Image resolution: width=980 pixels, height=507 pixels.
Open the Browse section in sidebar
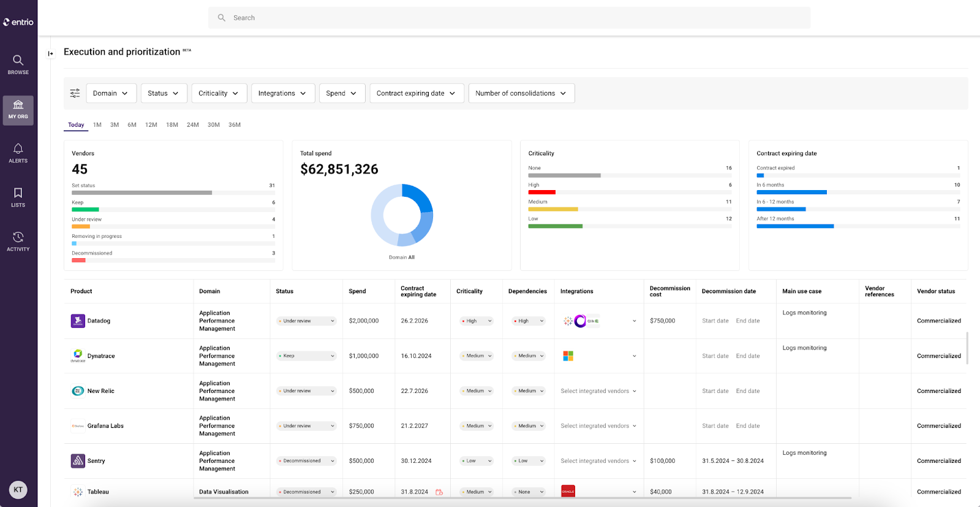18,64
